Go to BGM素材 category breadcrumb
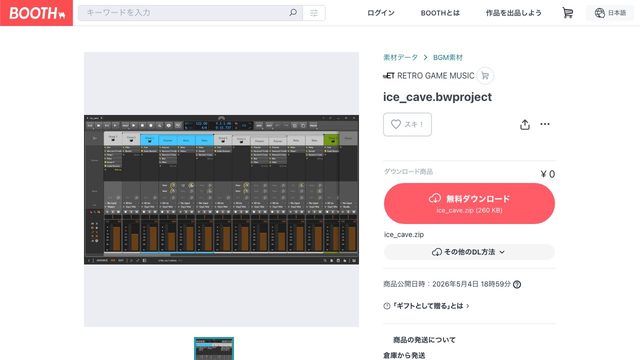Viewport: 640px width, 360px height. [448, 58]
